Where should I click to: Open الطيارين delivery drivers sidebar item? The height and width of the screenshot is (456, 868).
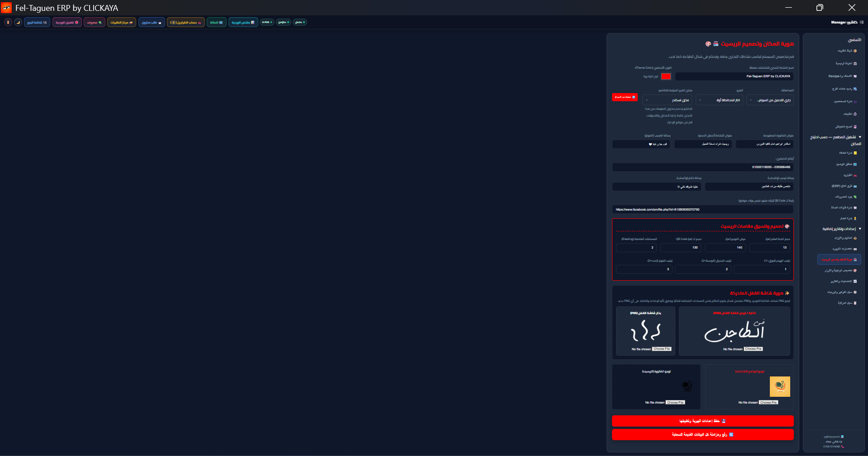coord(849,175)
